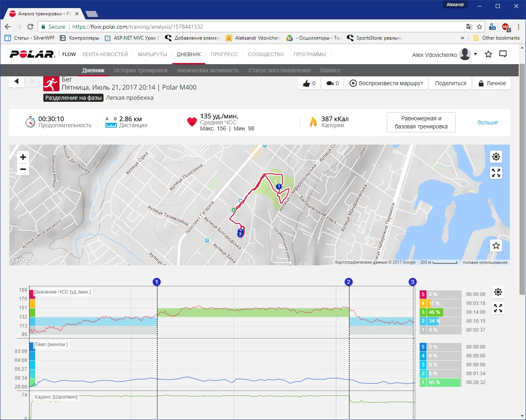This screenshot has height=420, width=526.
Task: Expand map to fullscreen
Action: (x=496, y=173)
